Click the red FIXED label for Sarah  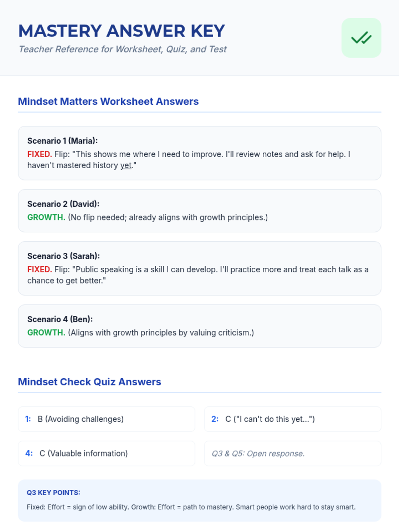pyautogui.click(x=39, y=270)
